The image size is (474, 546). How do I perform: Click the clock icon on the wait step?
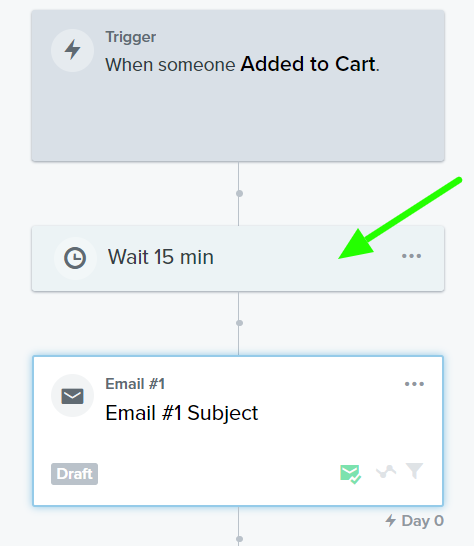75,258
